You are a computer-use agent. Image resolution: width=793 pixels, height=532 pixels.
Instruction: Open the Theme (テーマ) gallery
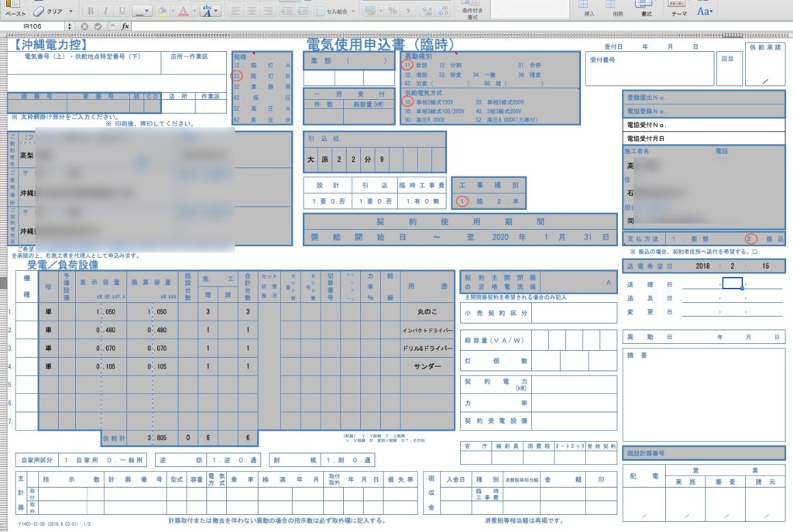coord(678,9)
